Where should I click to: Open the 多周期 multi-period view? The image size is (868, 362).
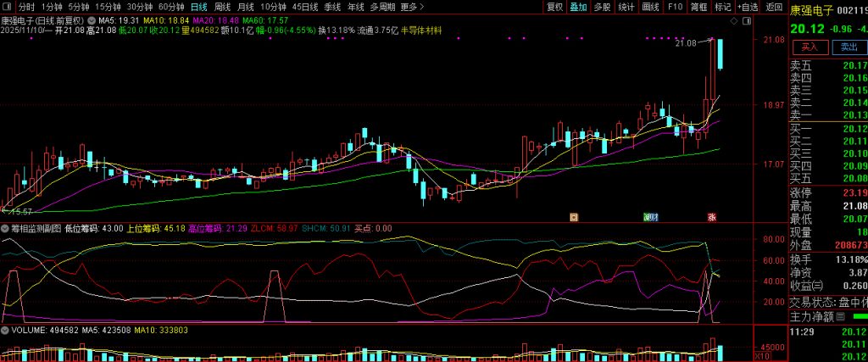(x=381, y=7)
